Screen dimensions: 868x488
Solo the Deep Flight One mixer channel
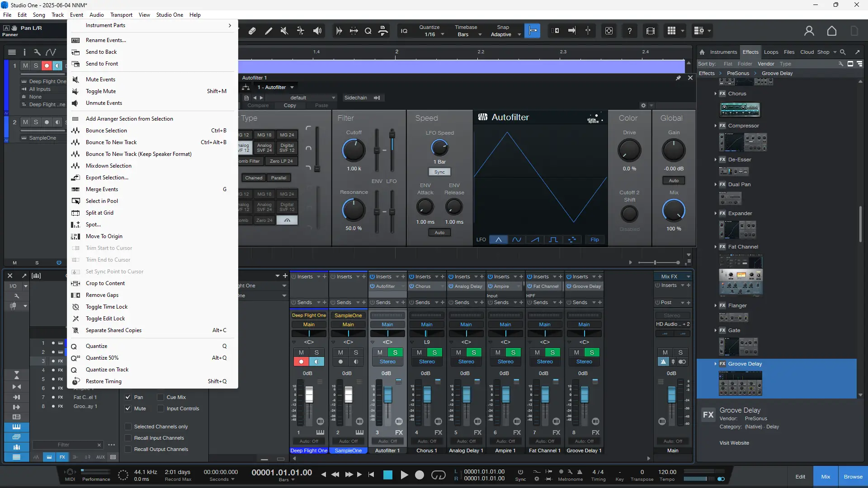tap(316, 352)
